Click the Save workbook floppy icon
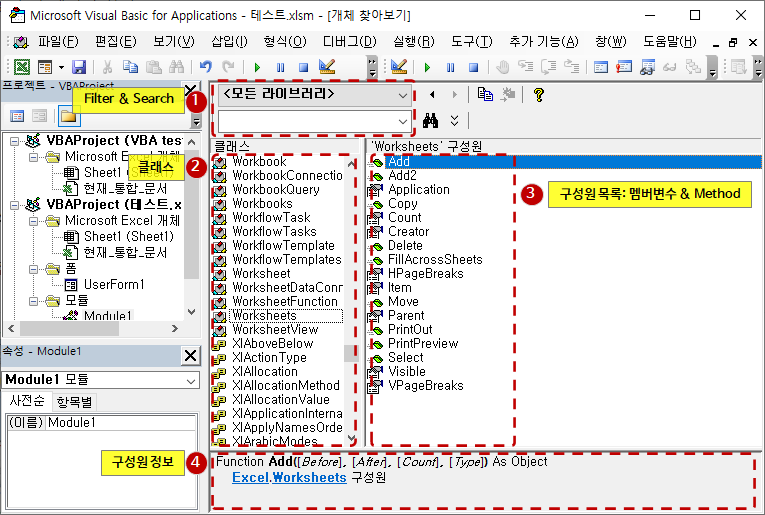 tap(79, 66)
